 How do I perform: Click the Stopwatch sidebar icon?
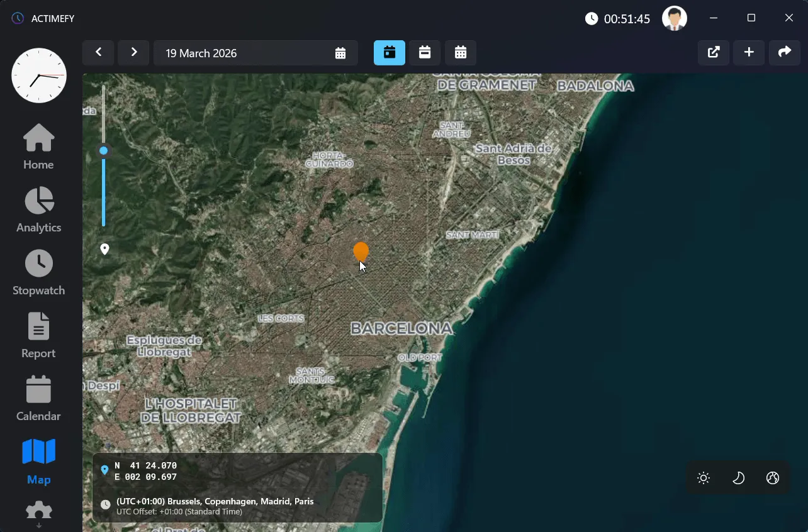tap(38, 272)
